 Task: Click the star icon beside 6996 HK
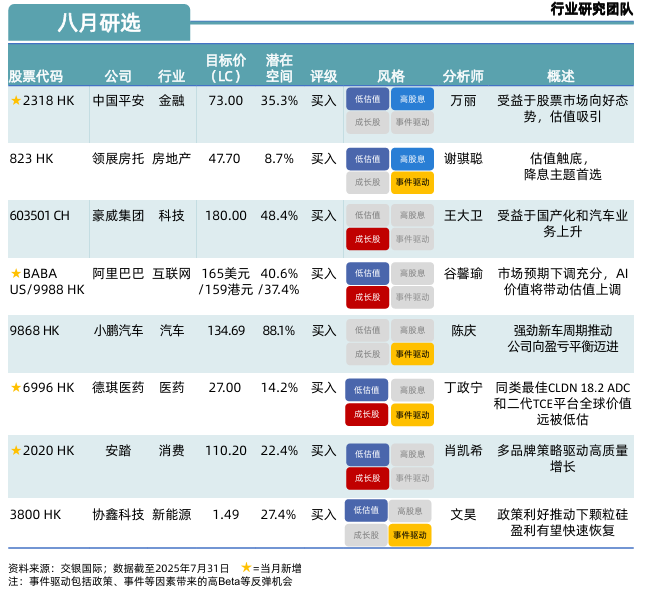click(x=16, y=387)
